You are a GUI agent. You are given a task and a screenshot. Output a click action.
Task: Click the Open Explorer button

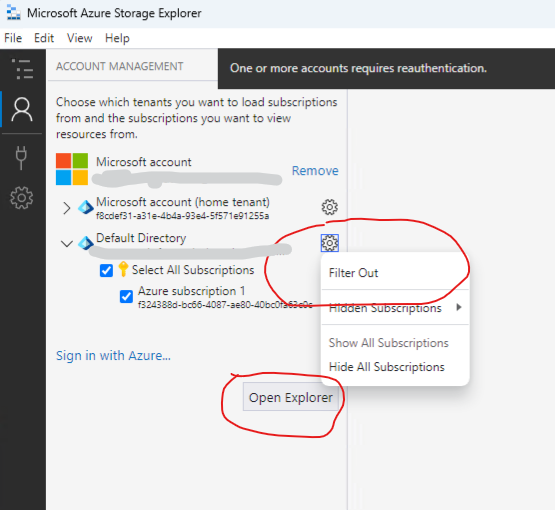tap(291, 397)
